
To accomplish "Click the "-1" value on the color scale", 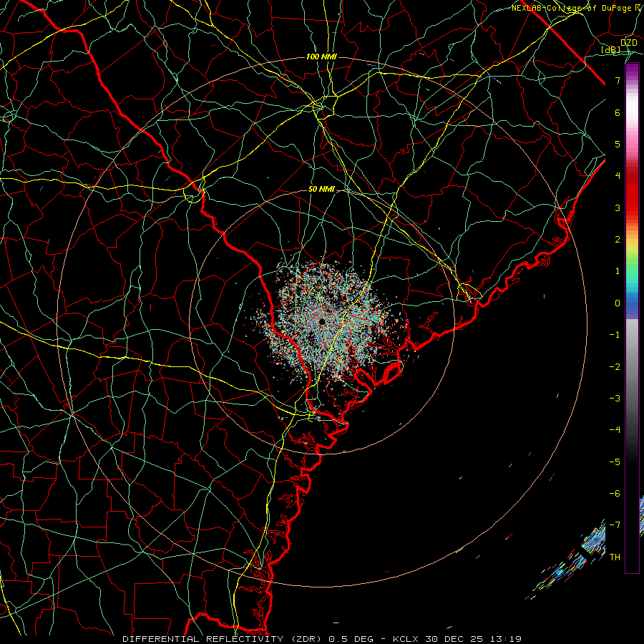I will coord(615,335).
